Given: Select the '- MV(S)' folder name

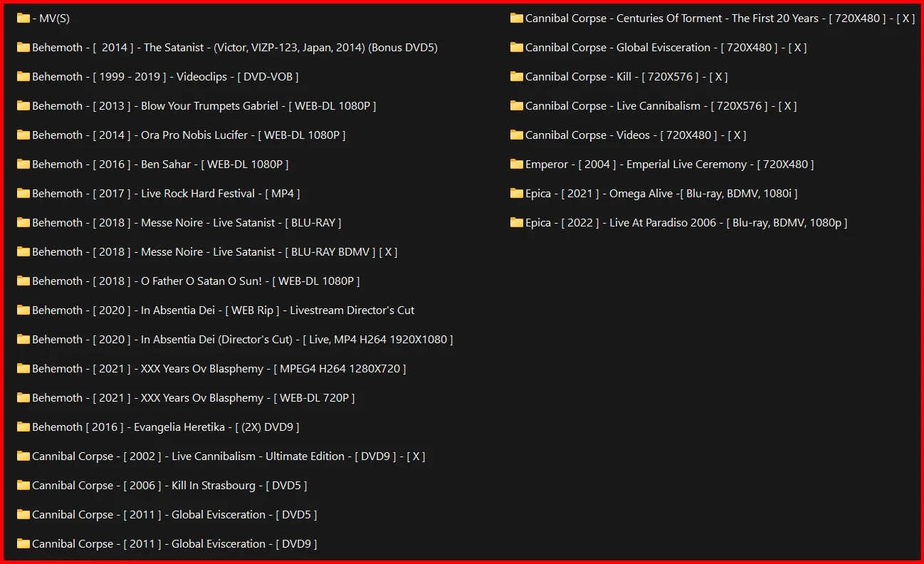Looking at the screenshot, I should (51, 19).
